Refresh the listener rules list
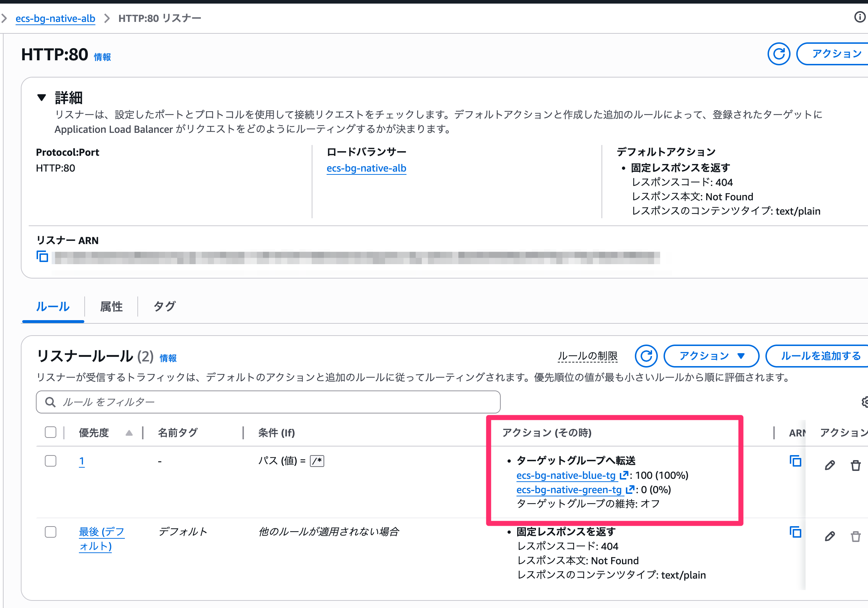The image size is (868, 608). click(x=646, y=356)
